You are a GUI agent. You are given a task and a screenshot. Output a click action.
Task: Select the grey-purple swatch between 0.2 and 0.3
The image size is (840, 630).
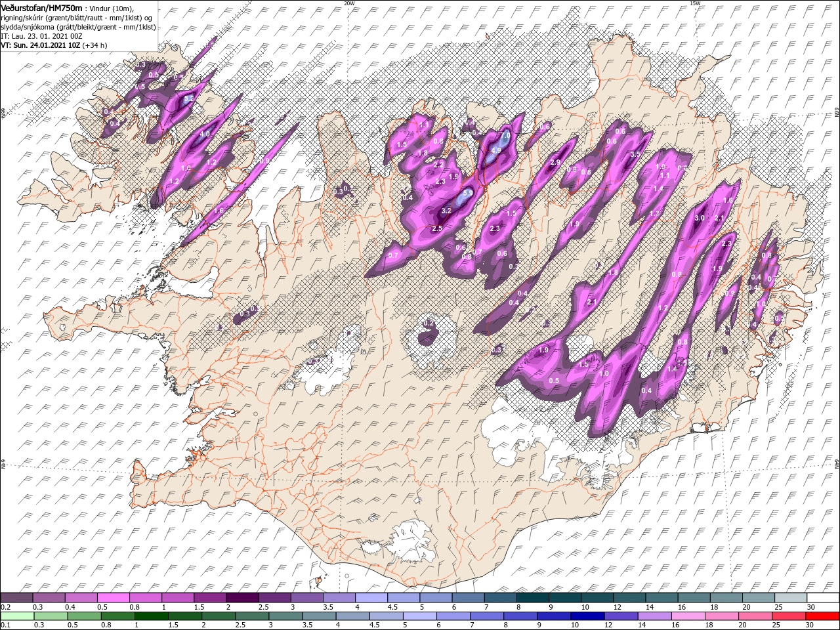pos(16,598)
